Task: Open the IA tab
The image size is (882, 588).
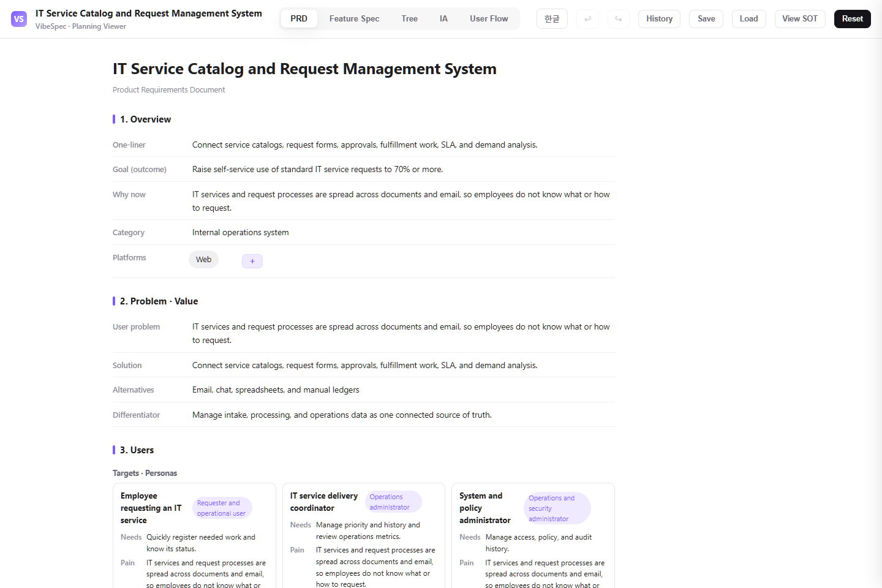Action: (443, 19)
